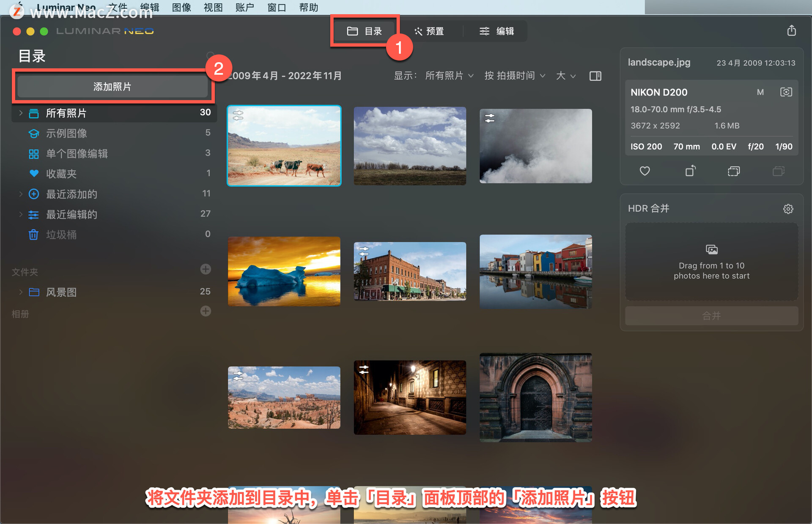Click the rotate icon under photo info

pyautogui.click(x=690, y=171)
